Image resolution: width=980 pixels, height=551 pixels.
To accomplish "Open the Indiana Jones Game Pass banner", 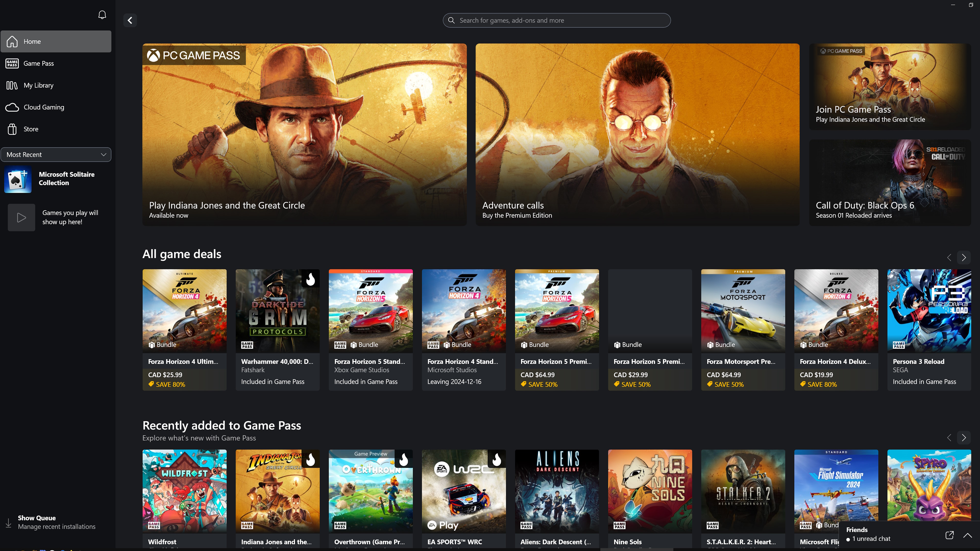I will pyautogui.click(x=304, y=135).
